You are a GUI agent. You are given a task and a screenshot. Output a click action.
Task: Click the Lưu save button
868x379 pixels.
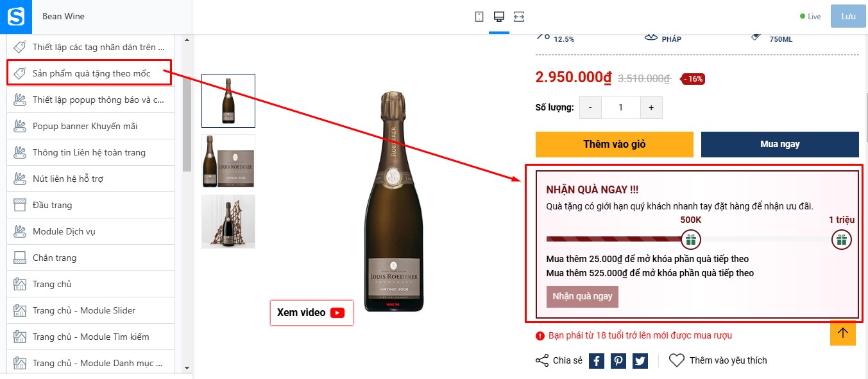[848, 16]
